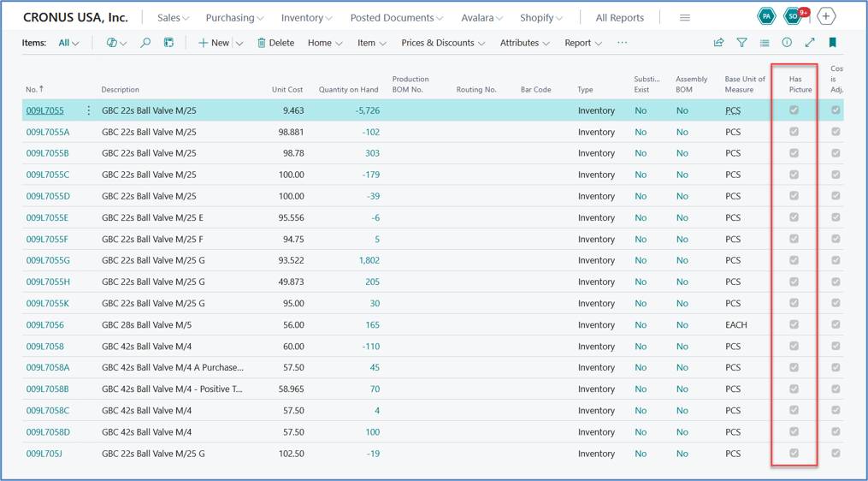Screen dimensions: 868x481
Task: Toggle Has Picture checkbox for 009L7055C
Action: tap(794, 175)
